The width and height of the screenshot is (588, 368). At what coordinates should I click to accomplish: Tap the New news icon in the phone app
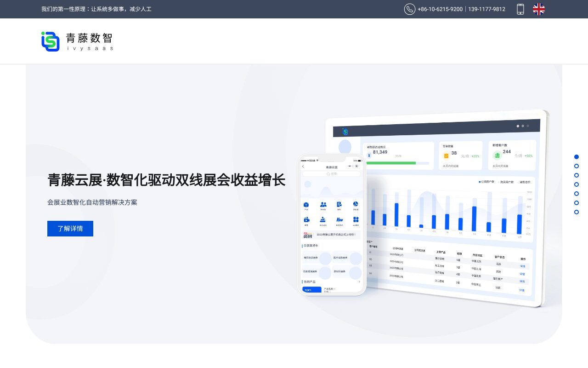pyautogui.click(x=340, y=219)
